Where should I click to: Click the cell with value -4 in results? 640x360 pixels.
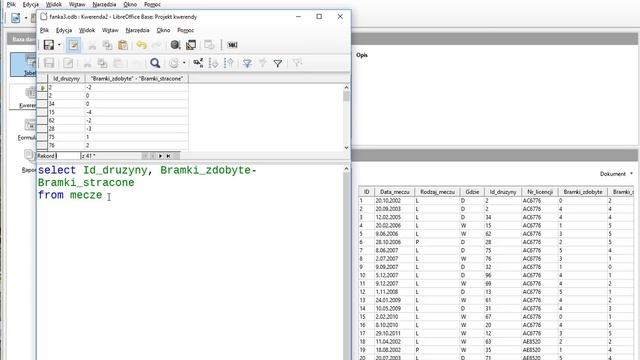(x=136, y=112)
